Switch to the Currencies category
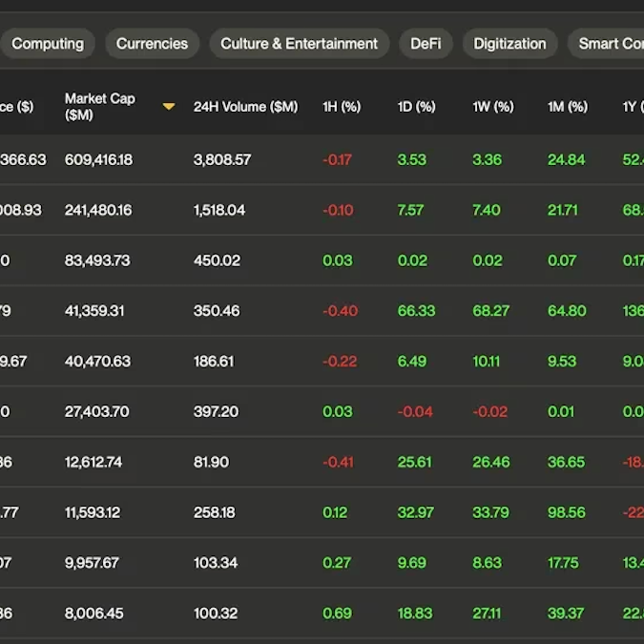 (x=152, y=44)
